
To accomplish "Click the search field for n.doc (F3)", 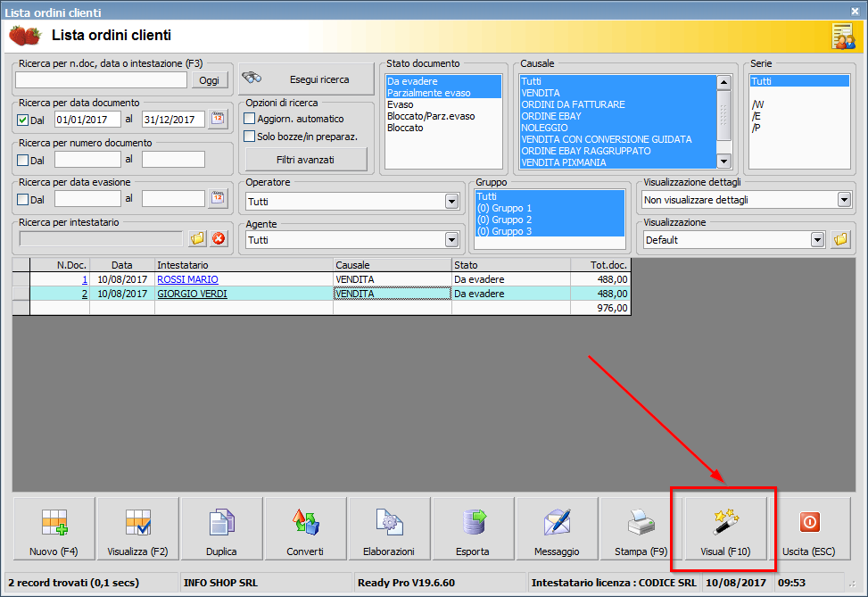I will pyautogui.click(x=102, y=80).
